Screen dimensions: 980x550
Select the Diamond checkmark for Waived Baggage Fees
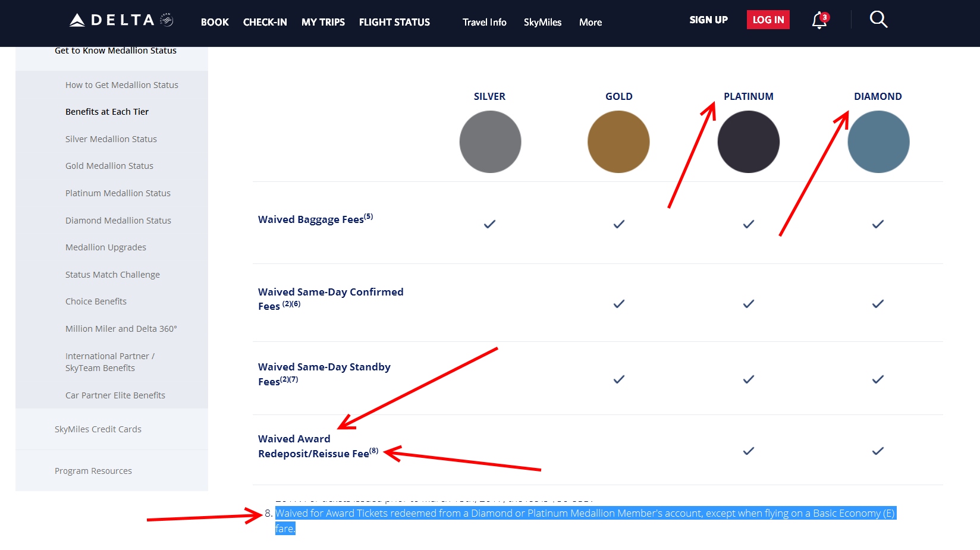pos(878,224)
